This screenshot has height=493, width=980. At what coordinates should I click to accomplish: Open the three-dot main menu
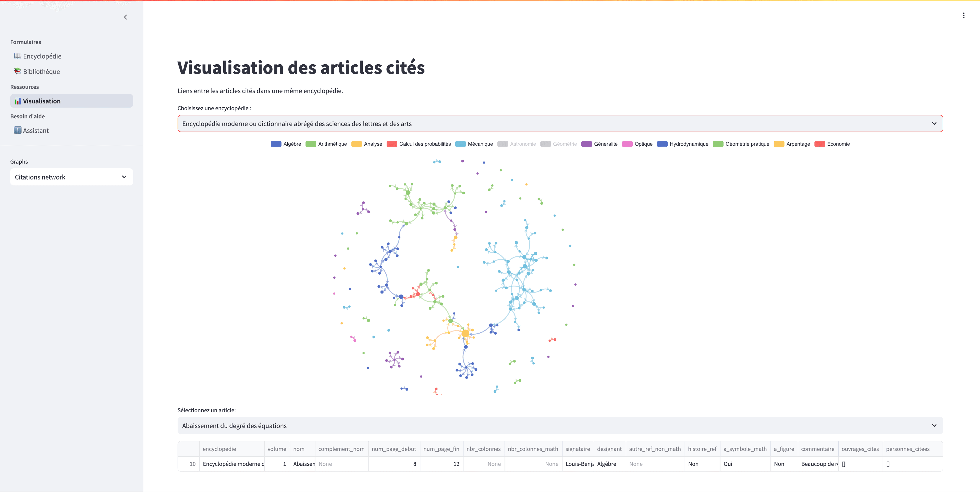(x=963, y=16)
